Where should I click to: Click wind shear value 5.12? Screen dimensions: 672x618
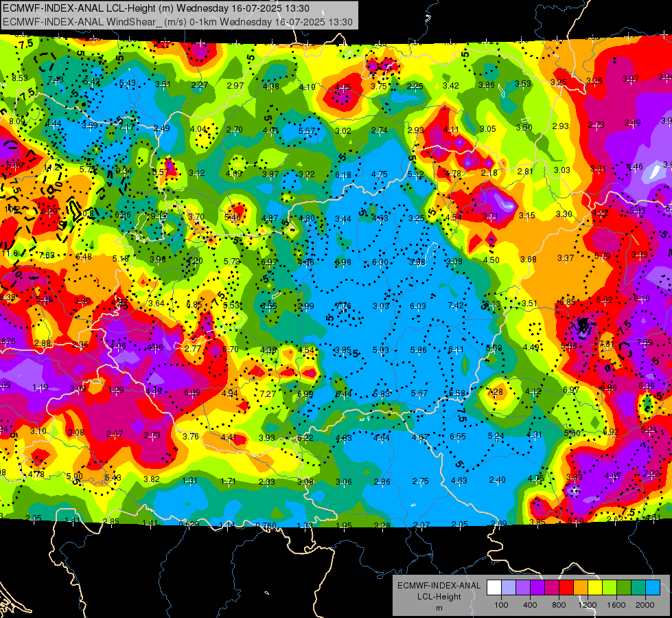click(x=416, y=174)
